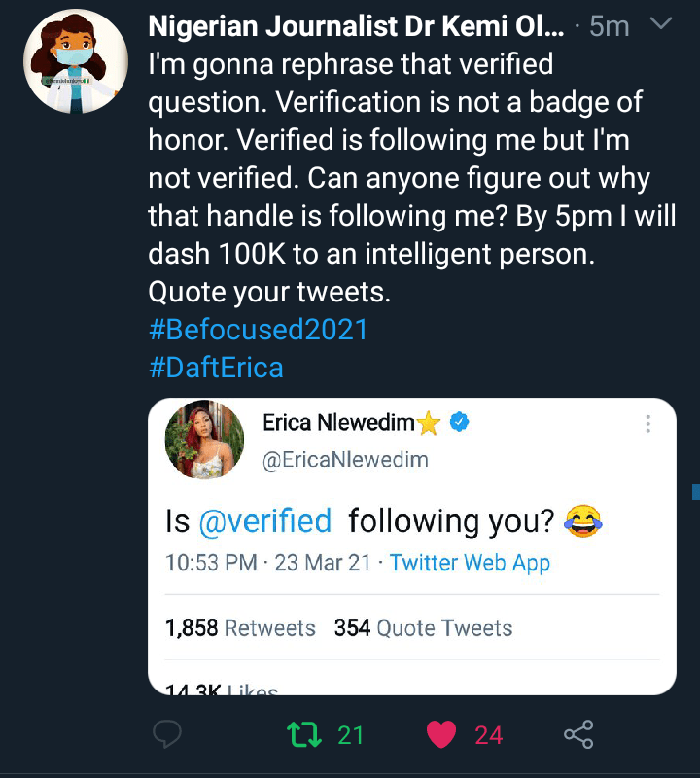Screen dimensions: 700x778
Task: Open the share tweet icon
Action: click(578, 735)
